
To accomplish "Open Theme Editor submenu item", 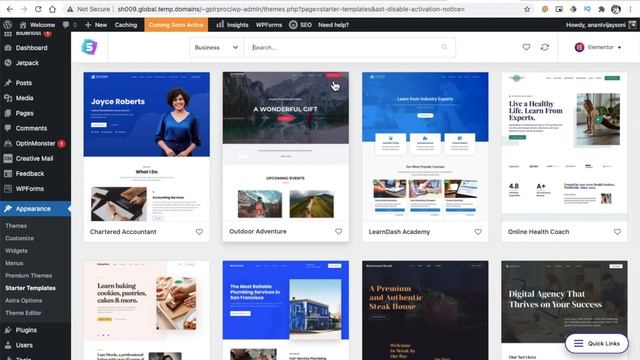I will (23, 313).
